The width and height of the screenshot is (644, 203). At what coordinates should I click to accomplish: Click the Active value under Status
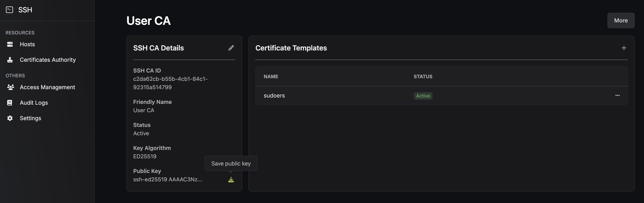coord(141,133)
